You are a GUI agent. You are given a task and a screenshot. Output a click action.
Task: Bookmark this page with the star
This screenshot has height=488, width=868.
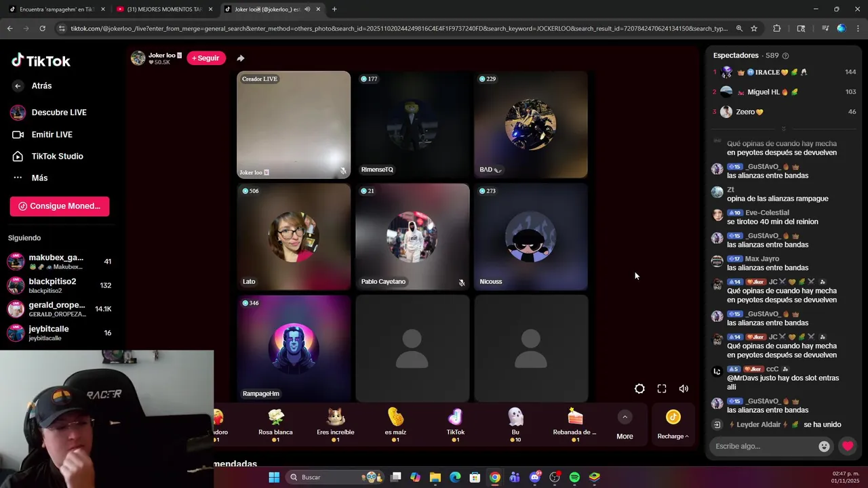754,28
